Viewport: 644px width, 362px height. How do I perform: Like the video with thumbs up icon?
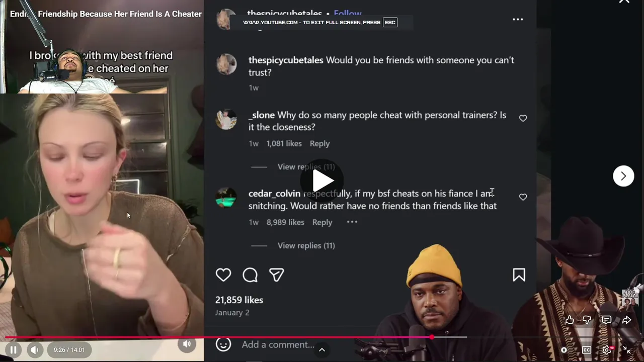pos(570,320)
